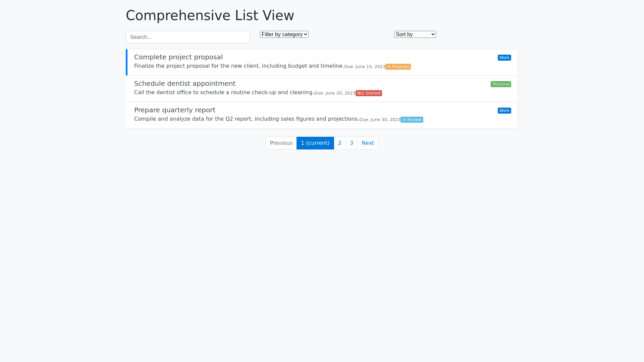Click the In Progress status badge
644x362 pixels.
[398, 67]
